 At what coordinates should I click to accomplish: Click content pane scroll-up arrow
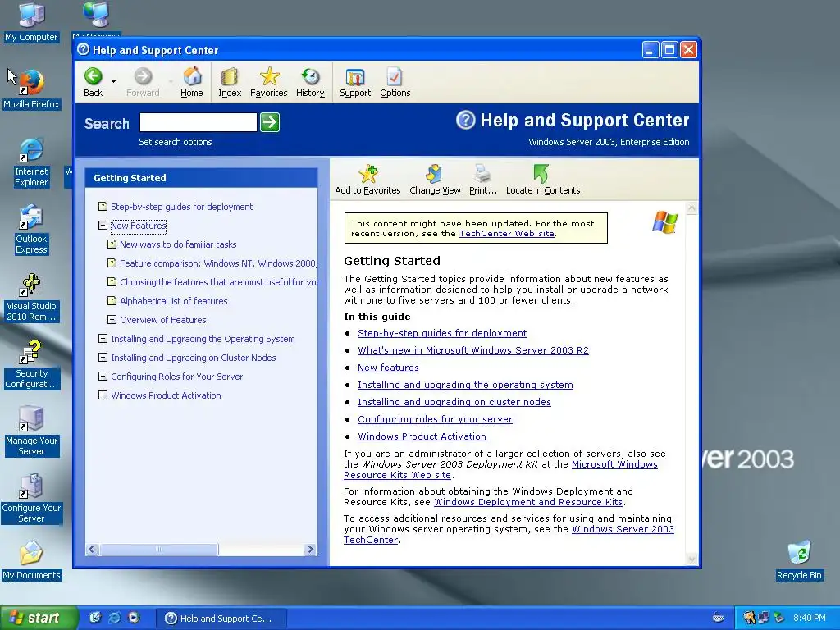pyautogui.click(x=692, y=208)
